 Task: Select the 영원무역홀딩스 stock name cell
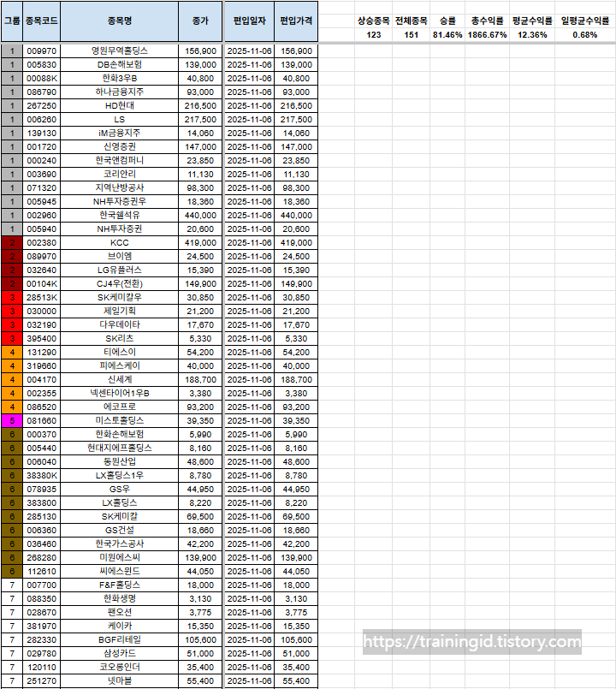point(120,51)
